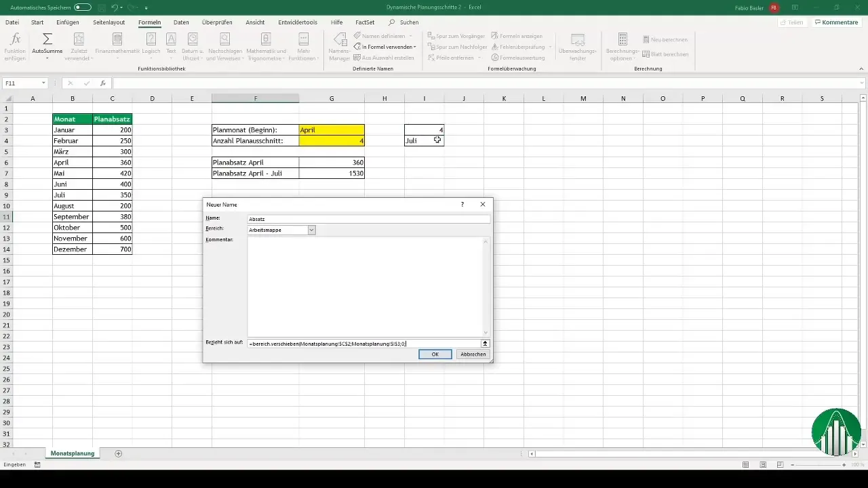Viewport: 868px width, 488px height.
Task: Switch to the Start ribbon tab
Action: [37, 22]
